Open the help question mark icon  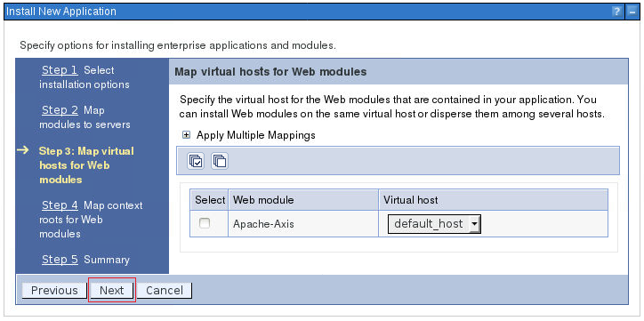point(616,12)
